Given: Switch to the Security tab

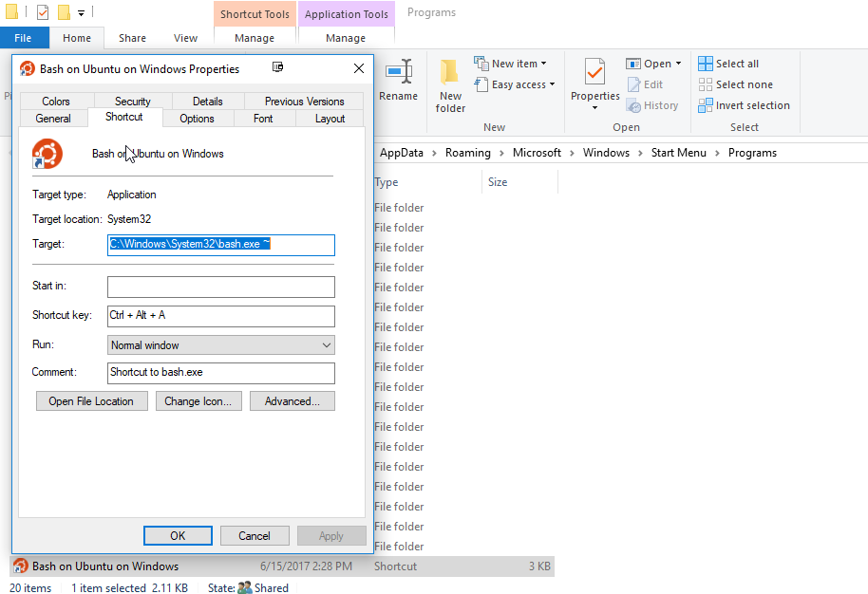Looking at the screenshot, I should coord(133,102).
